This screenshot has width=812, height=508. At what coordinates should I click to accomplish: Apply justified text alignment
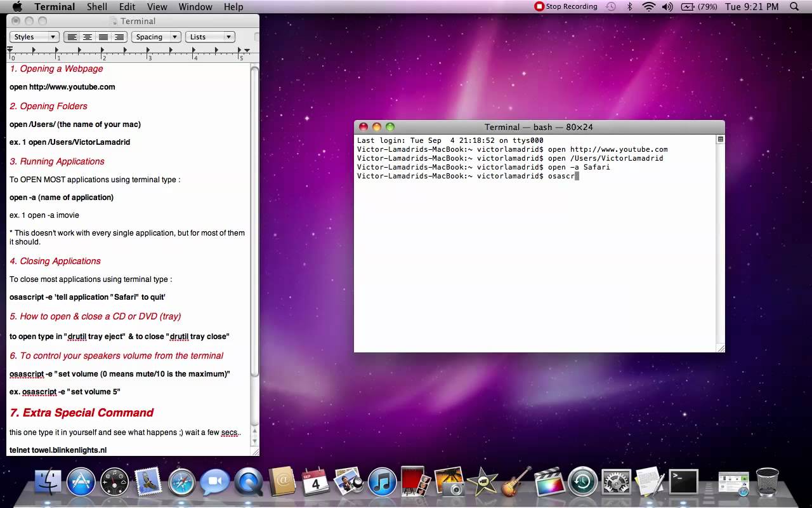click(103, 37)
